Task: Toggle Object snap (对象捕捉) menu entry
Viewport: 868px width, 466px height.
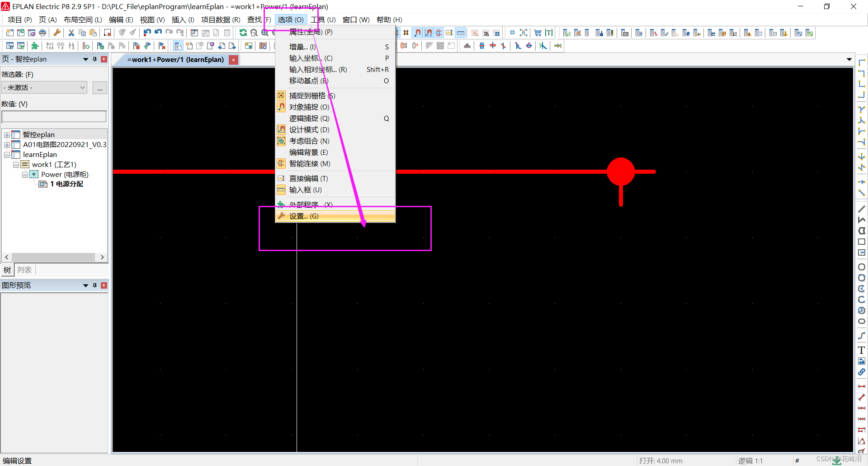Action: pos(335,107)
